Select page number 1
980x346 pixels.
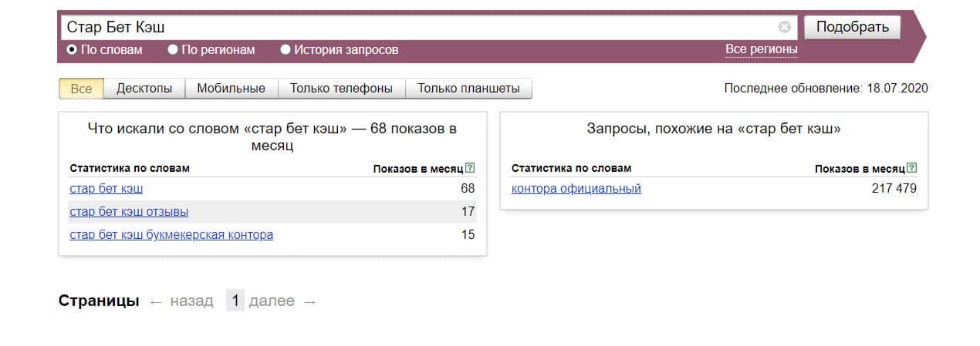pos(235,301)
